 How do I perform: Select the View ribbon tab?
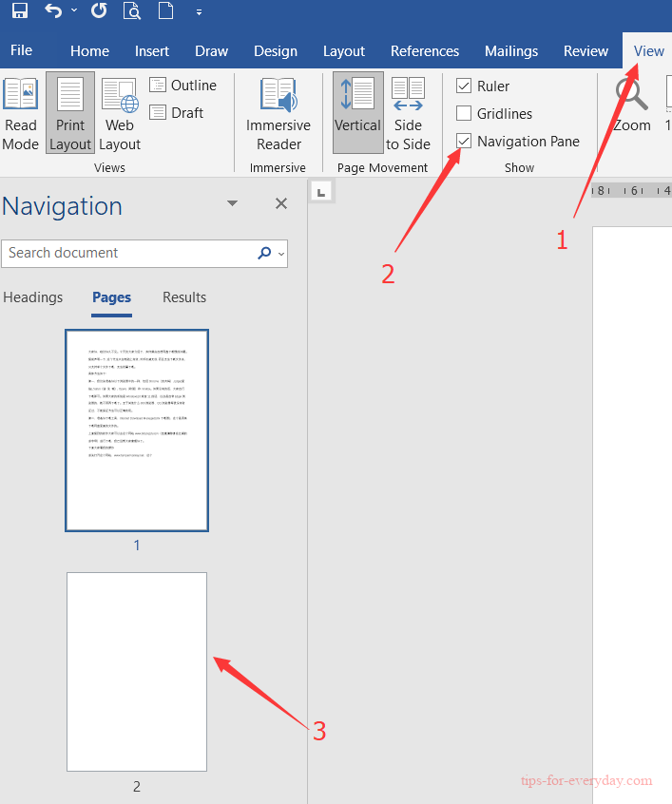(648, 50)
